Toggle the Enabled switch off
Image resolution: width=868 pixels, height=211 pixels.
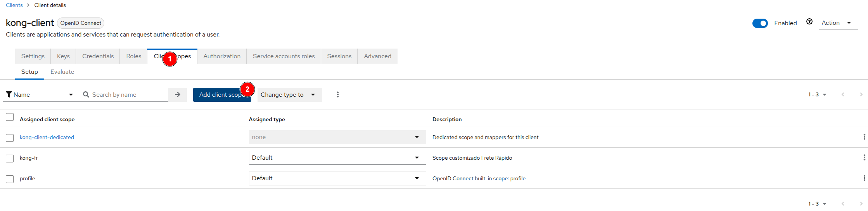[x=760, y=23]
